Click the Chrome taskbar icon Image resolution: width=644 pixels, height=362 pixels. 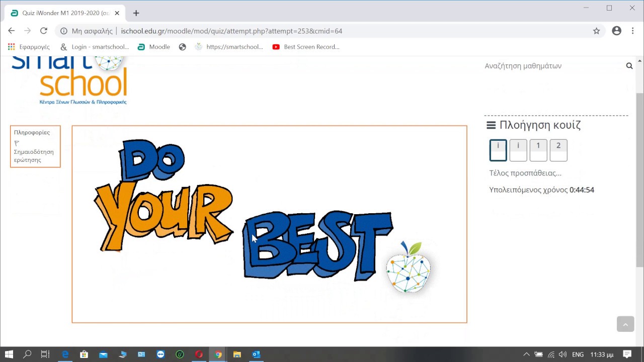click(218, 354)
